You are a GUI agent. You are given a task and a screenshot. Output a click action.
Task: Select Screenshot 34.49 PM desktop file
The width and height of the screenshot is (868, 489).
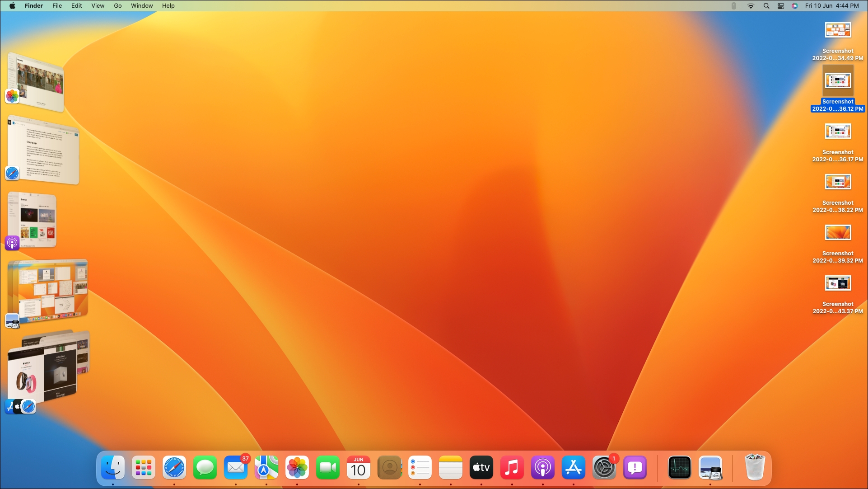pyautogui.click(x=838, y=31)
